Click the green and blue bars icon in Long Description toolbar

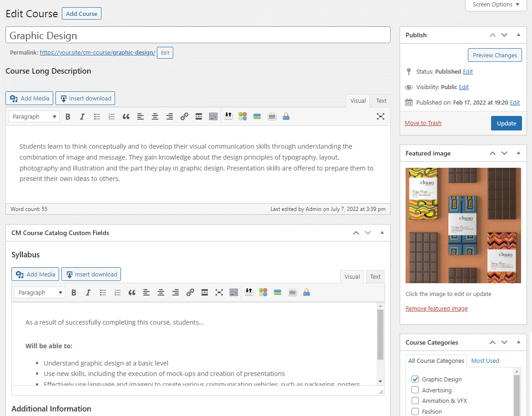click(x=257, y=116)
